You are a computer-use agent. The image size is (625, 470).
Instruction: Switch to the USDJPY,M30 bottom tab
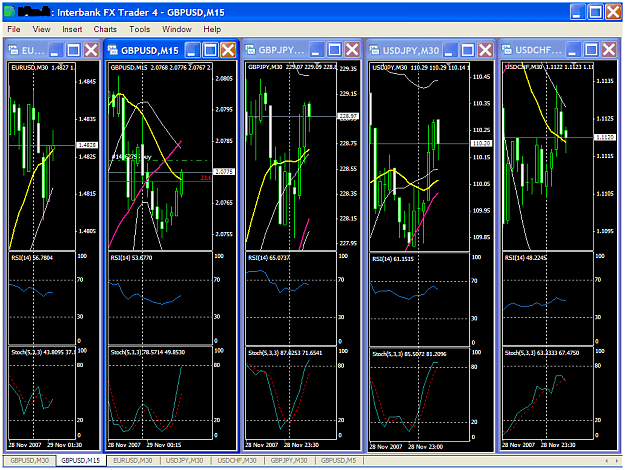185,460
